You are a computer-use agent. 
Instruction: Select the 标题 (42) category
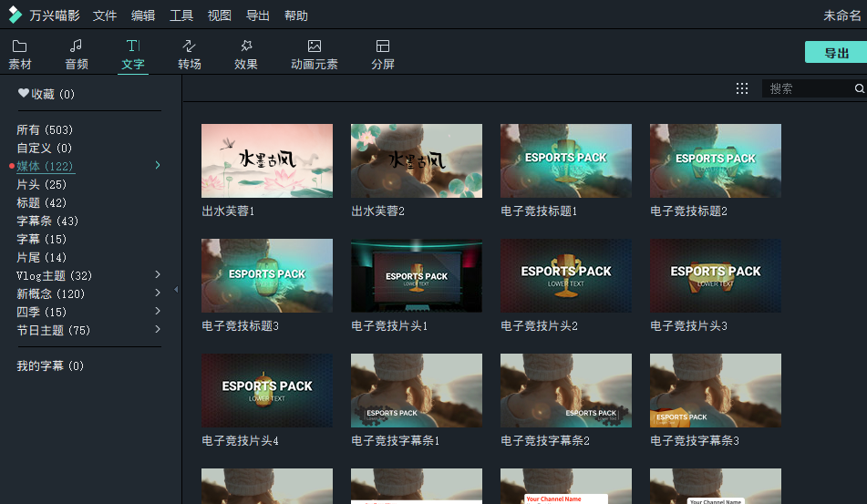(41, 203)
